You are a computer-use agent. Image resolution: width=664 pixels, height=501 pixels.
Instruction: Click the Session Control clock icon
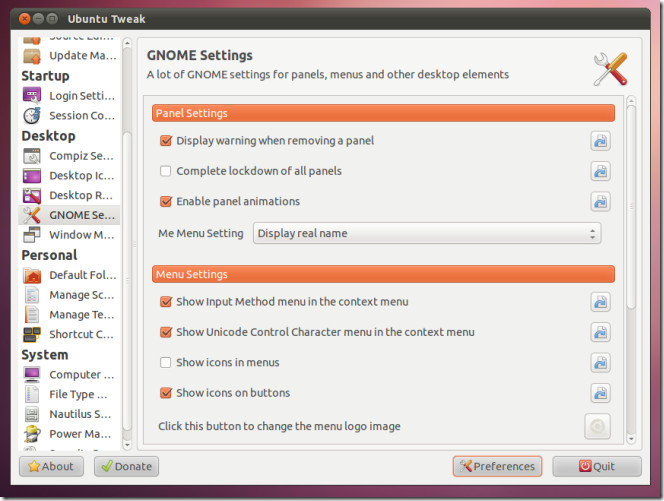point(32,116)
